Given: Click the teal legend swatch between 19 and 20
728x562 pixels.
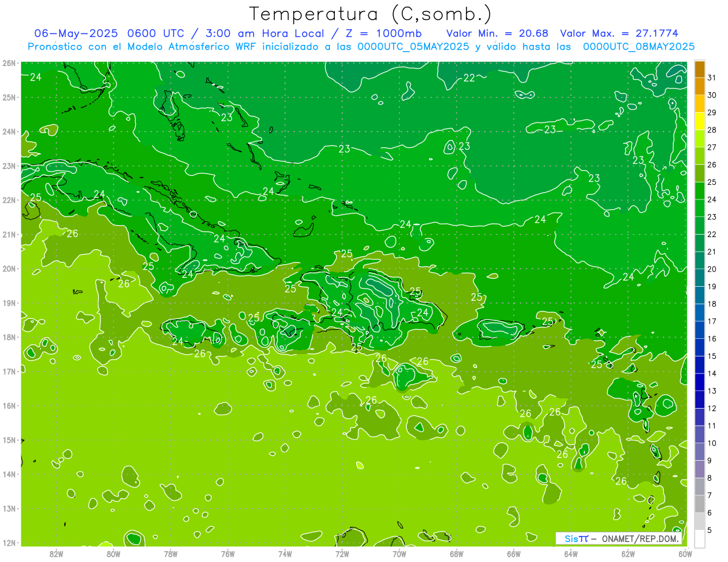Looking at the screenshot, I should (699, 278).
